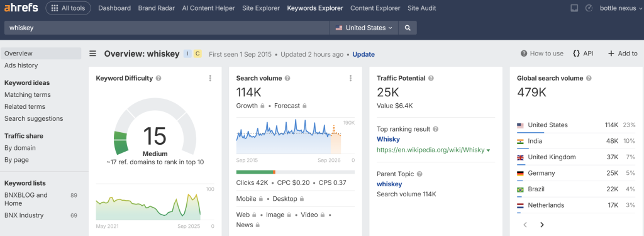Click the locked Growth option
The image size is (644, 236).
click(250, 106)
